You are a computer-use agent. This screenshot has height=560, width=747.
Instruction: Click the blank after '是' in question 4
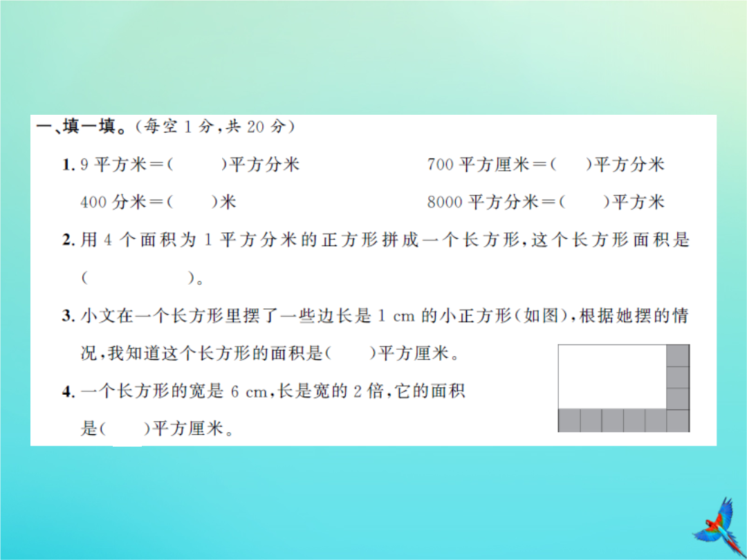click(x=124, y=429)
